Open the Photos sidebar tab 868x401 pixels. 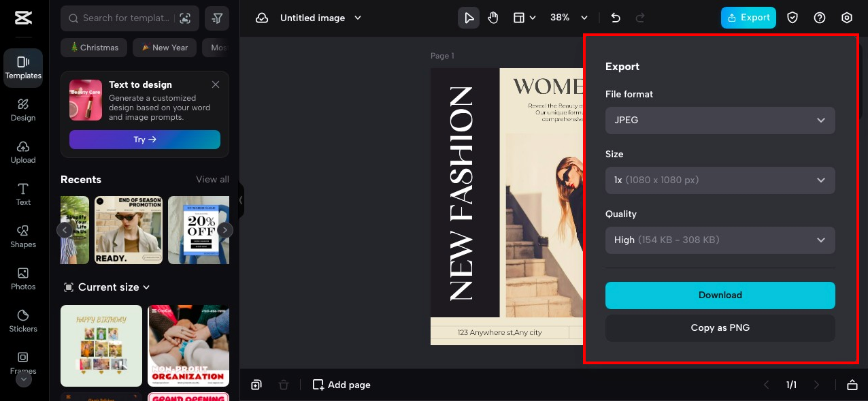(x=23, y=279)
